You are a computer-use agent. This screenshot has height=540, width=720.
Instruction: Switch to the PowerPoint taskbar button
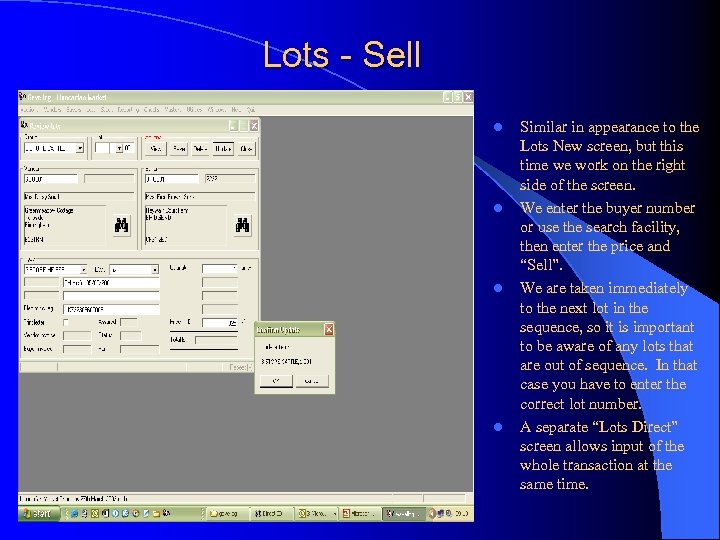coord(360,513)
